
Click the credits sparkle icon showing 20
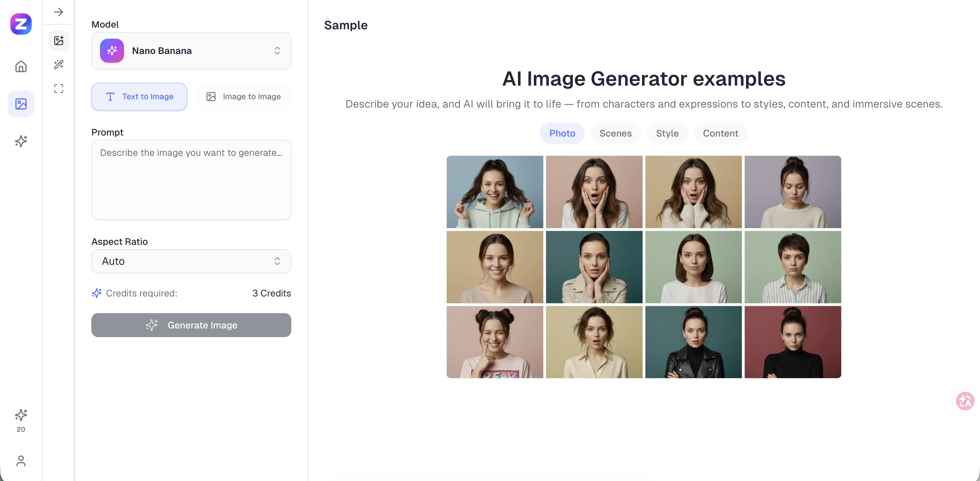coord(21,416)
